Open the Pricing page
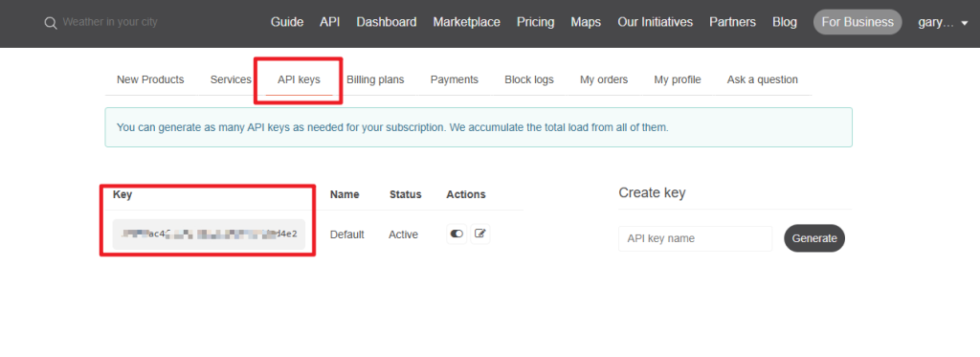 (536, 22)
